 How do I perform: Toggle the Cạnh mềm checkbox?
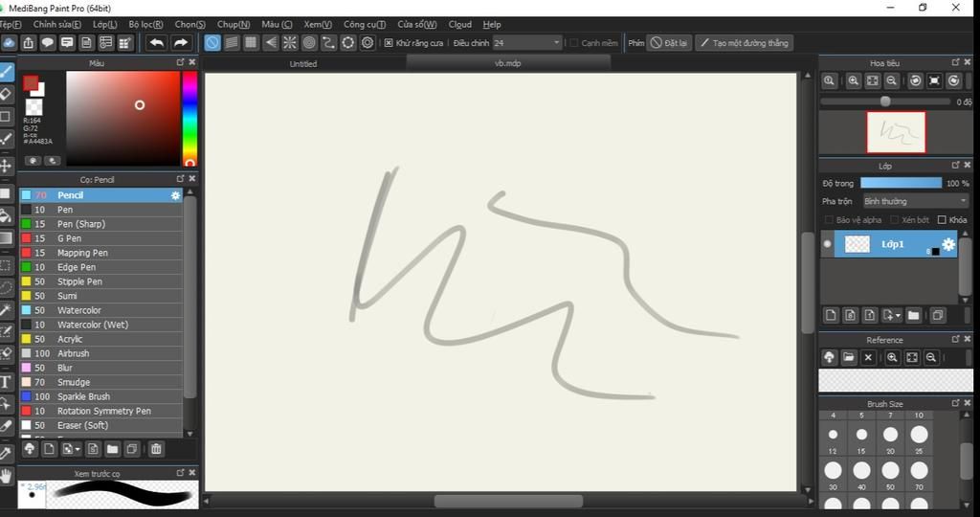[x=574, y=43]
